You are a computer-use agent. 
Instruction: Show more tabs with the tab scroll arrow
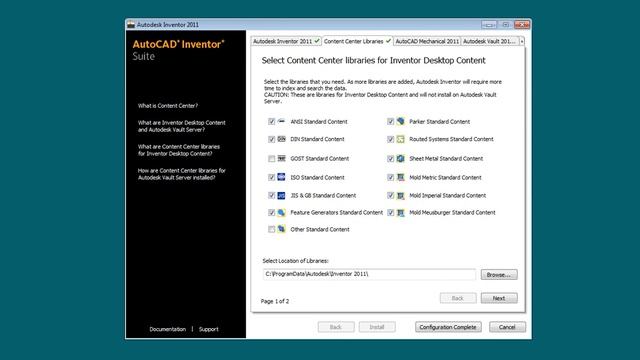click(522, 42)
